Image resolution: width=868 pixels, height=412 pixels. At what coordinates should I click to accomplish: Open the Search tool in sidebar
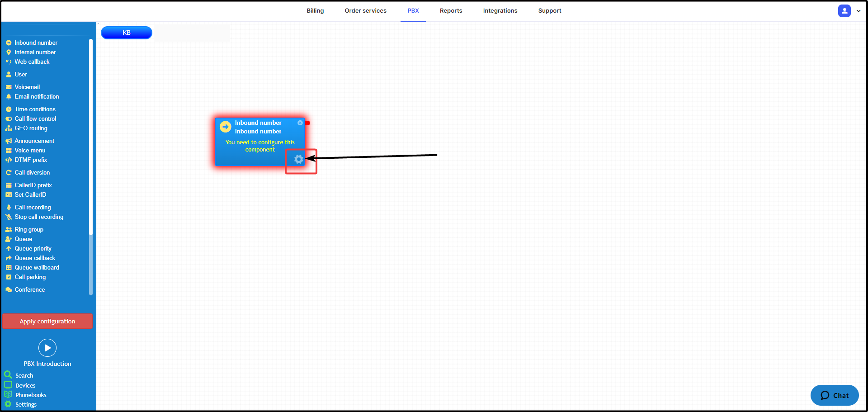pyautogui.click(x=24, y=375)
